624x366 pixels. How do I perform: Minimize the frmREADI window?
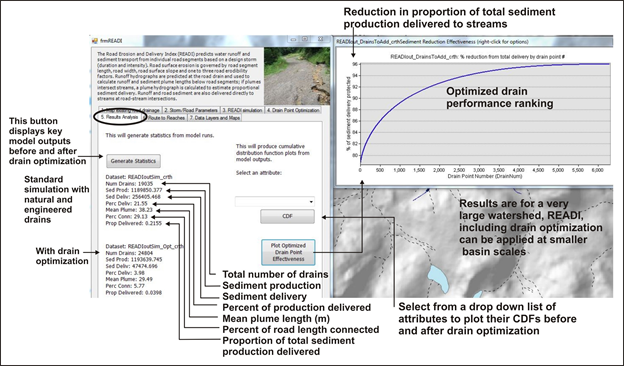[293, 39]
